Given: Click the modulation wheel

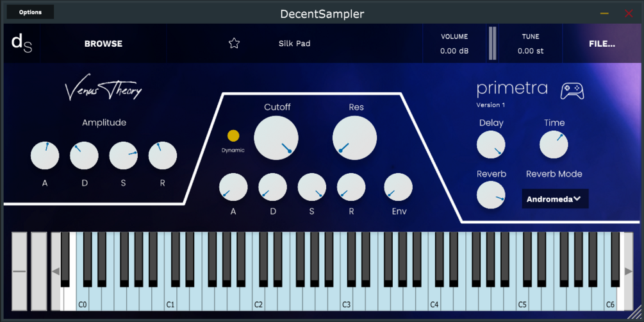Looking at the screenshot, I should click(39, 271).
